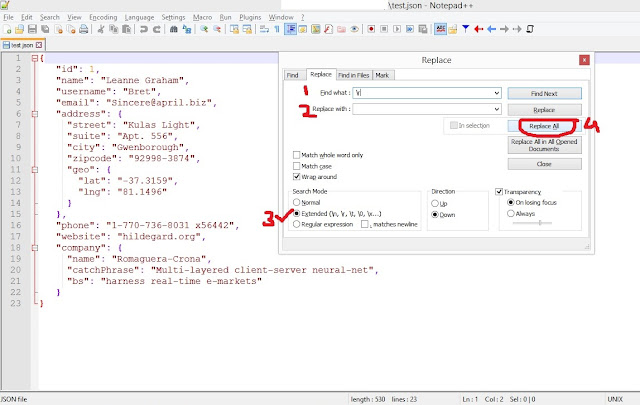The image size is (640, 405).
Task: Click the Save All toolbar icon
Action: pos(45,29)
